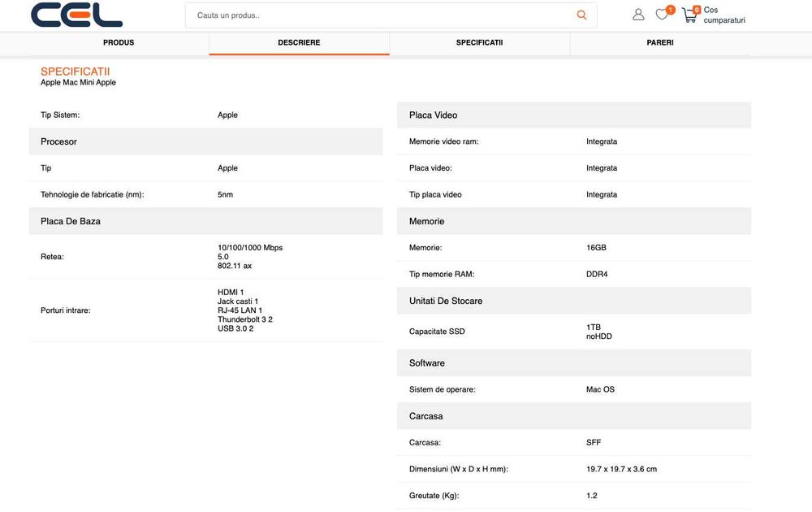Click the 'SFF' value
The height and width of the screenshot is (512, 812).
[x=594, y=443]
